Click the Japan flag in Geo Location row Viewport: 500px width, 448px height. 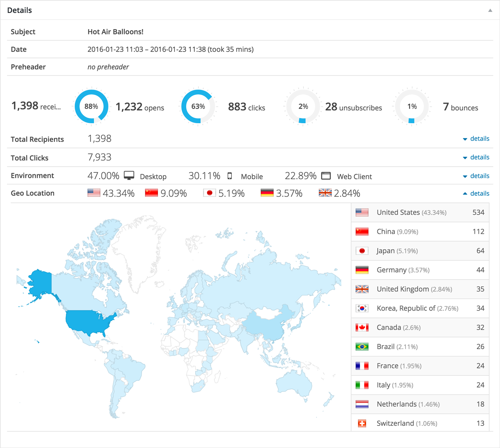(x=209, y=193)
